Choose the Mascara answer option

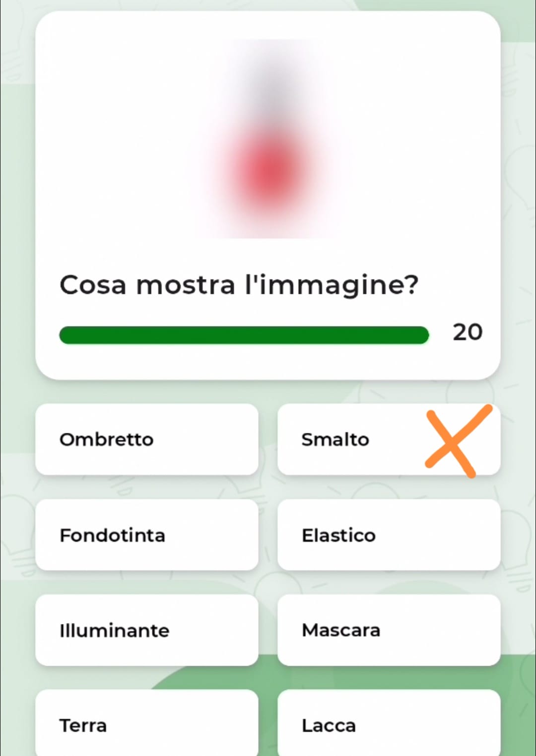(x=389, y=630)
